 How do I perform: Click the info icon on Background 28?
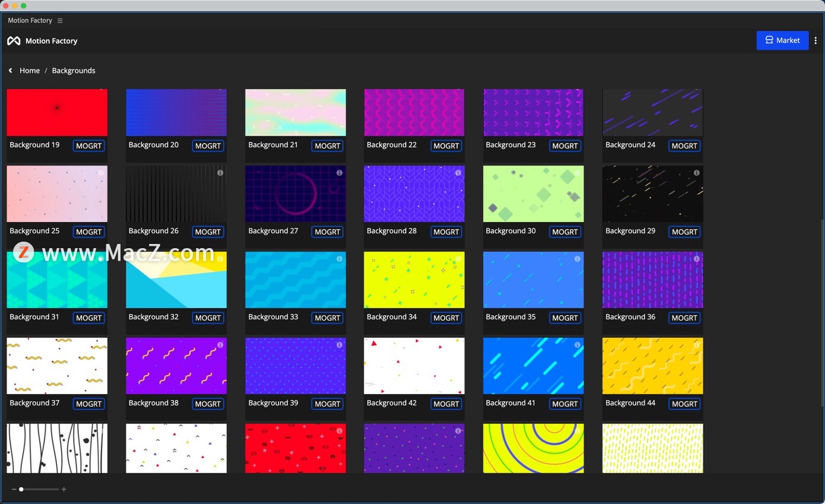point(458,173)
